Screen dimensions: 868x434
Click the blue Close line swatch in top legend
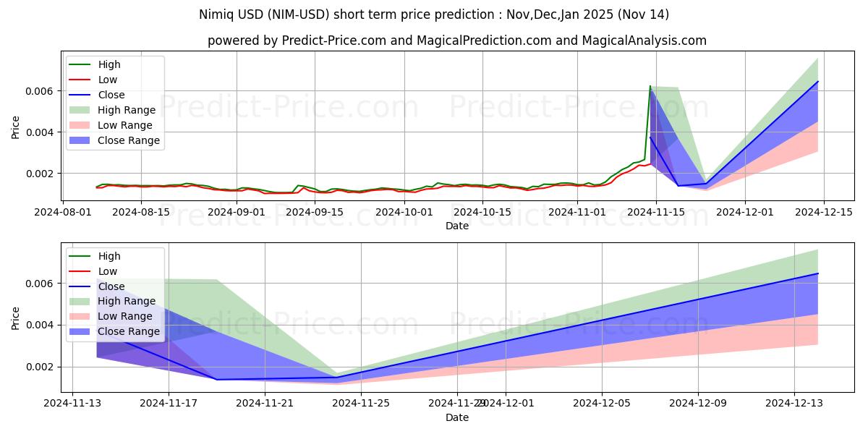(82, 95)
